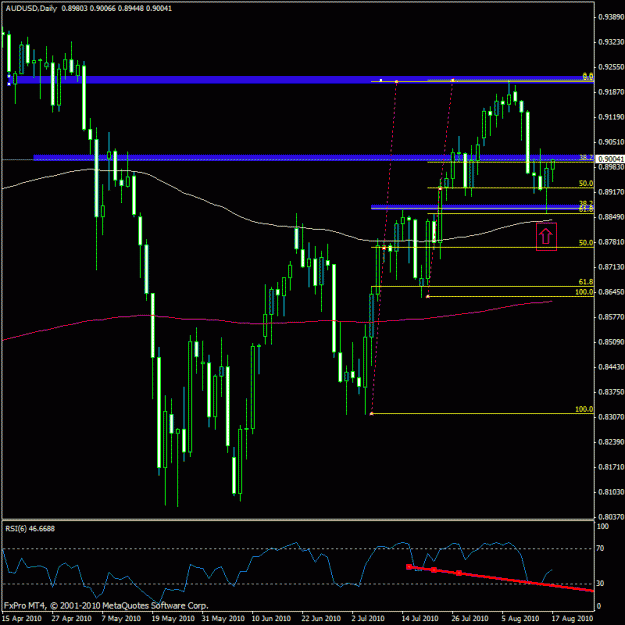Click the 2 Jul 2010 date label

point(368,619)
